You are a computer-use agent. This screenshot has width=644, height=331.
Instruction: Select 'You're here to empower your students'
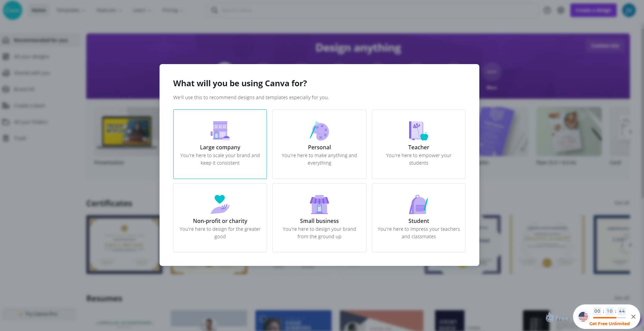point(419,159)
